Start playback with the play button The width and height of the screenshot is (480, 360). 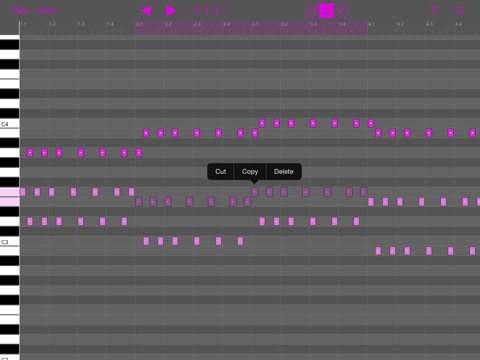[171, 11]
